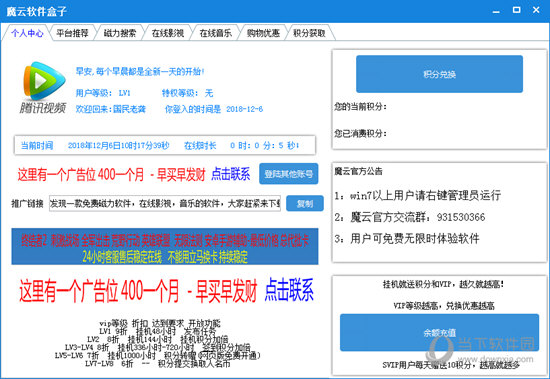Click the large red ad banner's 点击联系 link
Screen dimensions: 550x379
pos(289,290)
